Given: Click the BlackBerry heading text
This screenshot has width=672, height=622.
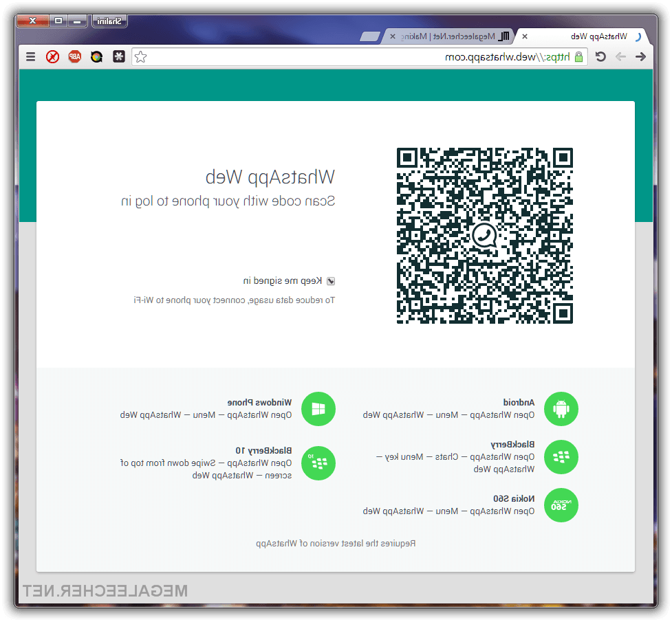Looking at the screenshot, I should (x=512, y=444).
